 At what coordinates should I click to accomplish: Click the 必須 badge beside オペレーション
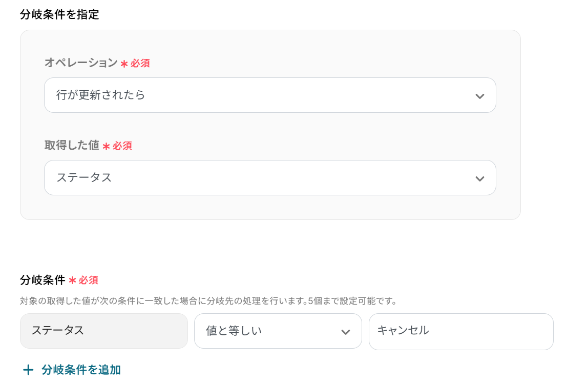click(x=140, y=64)
